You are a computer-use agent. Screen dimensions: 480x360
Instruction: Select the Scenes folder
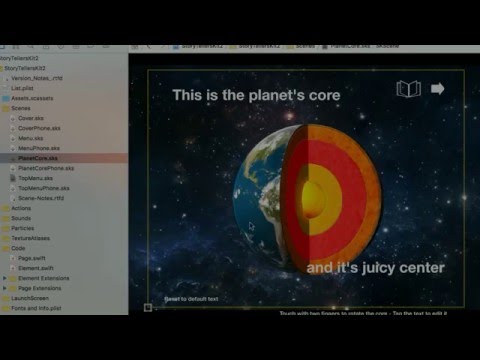pyautogui.click(x=21, y=108)
